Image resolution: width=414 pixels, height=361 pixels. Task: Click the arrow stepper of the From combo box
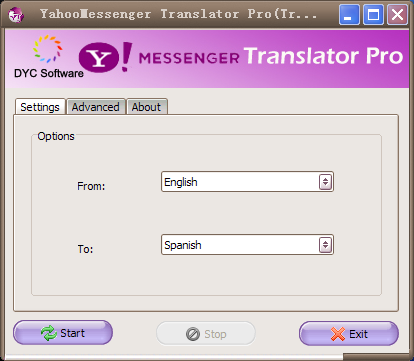click(x=325, y=182)
